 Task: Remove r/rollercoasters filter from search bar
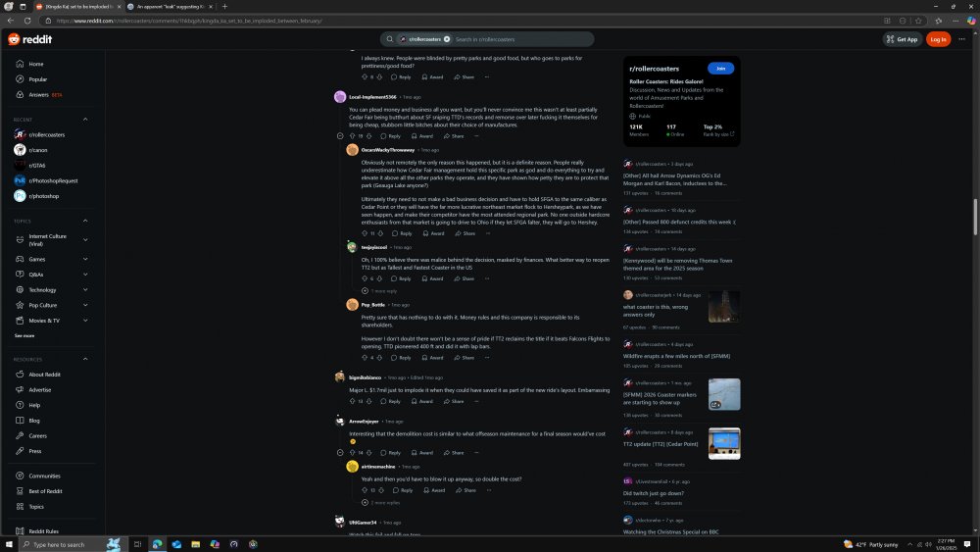[447, 39]
